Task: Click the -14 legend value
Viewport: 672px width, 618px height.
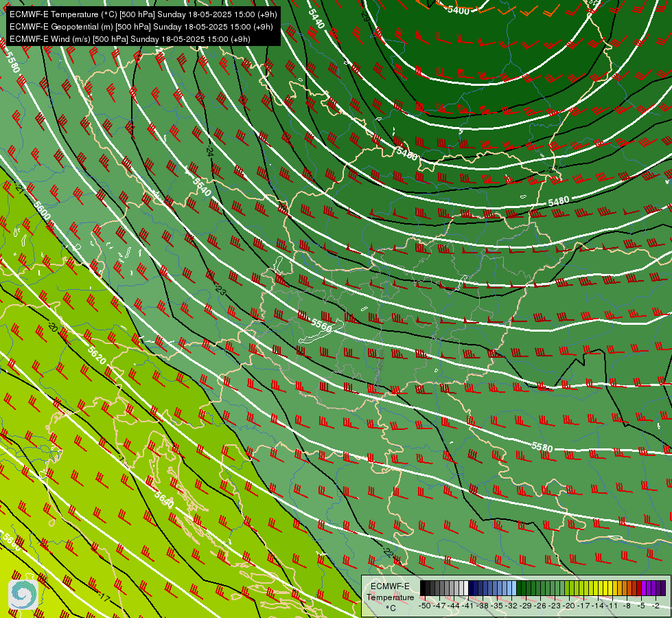Action: pos(599,606)
